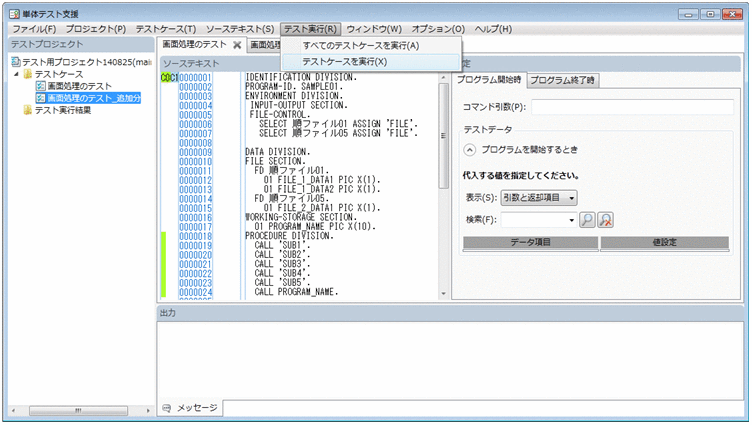
Task: Select 画面処理のテスト_追加分 tree item
Action: 94,98
